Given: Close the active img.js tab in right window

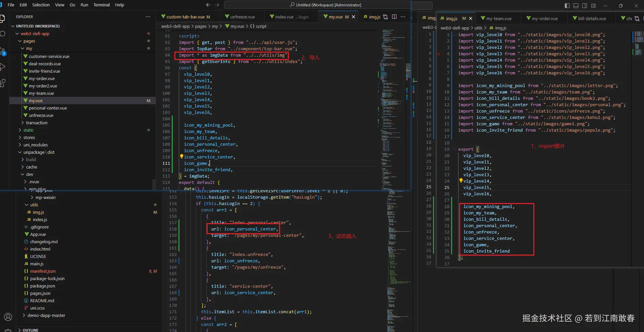Looking at the screenshot, I should (471, 18).
